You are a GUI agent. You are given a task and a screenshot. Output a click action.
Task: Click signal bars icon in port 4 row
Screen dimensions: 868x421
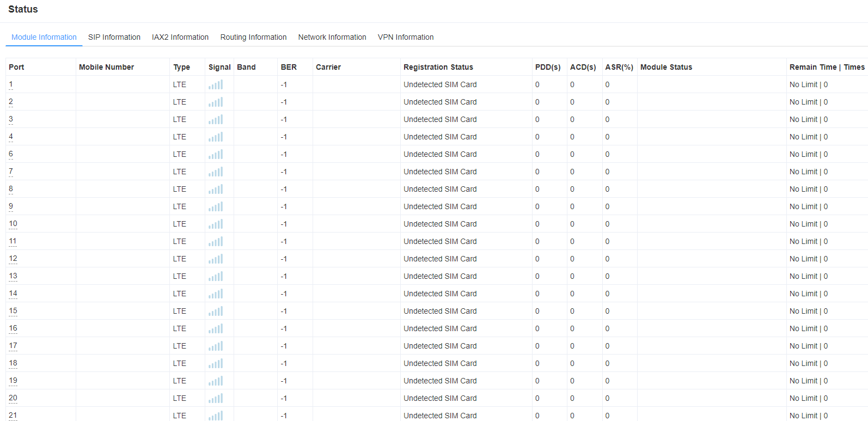pyautogui.click(x=216, y=137)
